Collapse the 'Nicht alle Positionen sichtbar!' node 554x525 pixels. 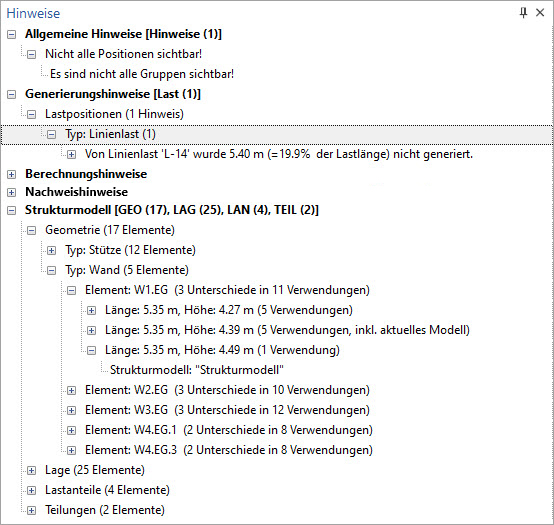[32, 55]
